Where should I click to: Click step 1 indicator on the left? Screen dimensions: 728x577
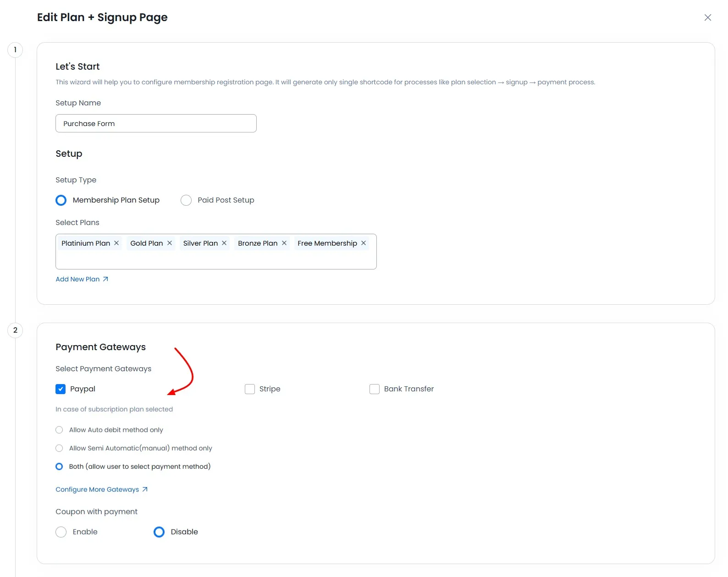[x=15, y=50]
